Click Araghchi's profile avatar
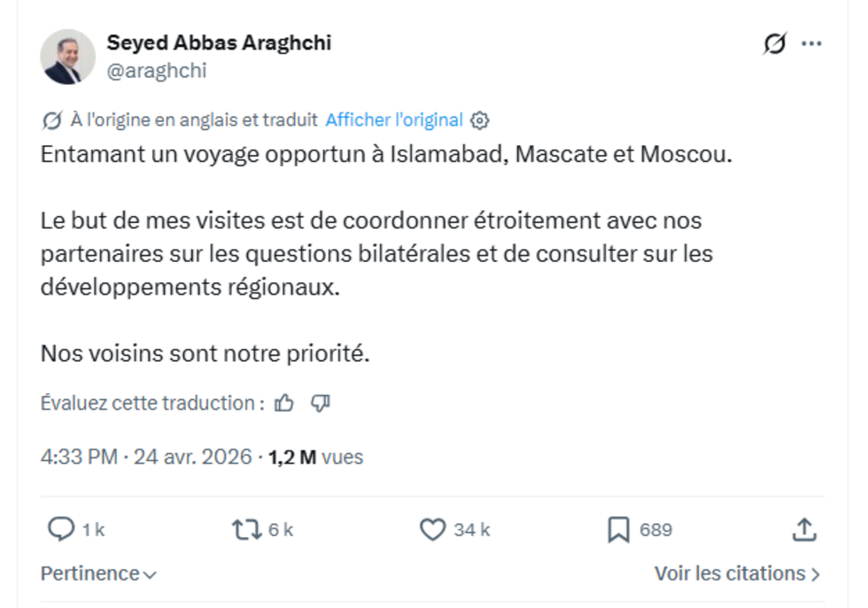 pyautogui.click(x=67, y=55)
